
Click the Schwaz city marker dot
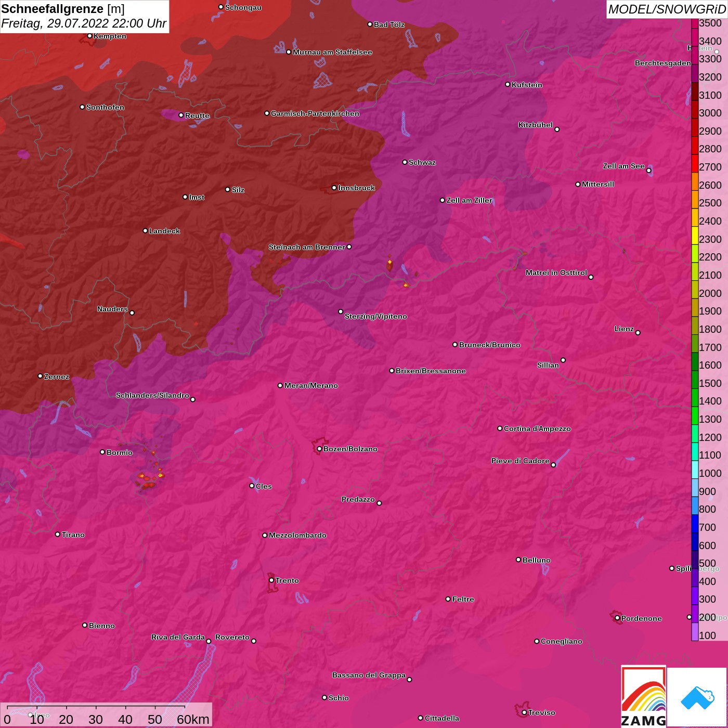click(405, 162)
